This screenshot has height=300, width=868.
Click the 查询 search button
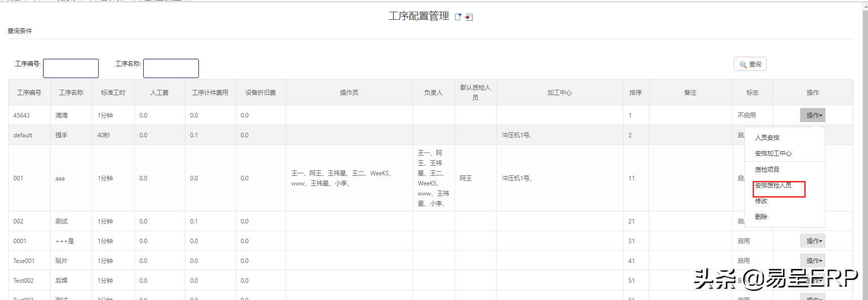750,64
